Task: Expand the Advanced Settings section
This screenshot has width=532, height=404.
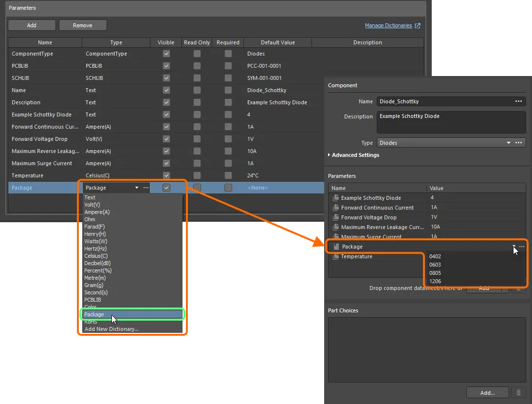Action: click(x=354, y=155)
